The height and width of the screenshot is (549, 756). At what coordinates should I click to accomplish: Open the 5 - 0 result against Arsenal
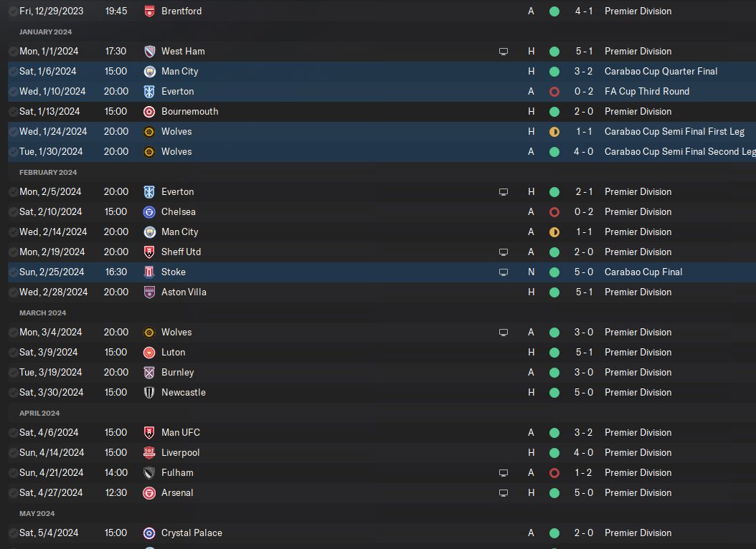(x=583, y=492)
